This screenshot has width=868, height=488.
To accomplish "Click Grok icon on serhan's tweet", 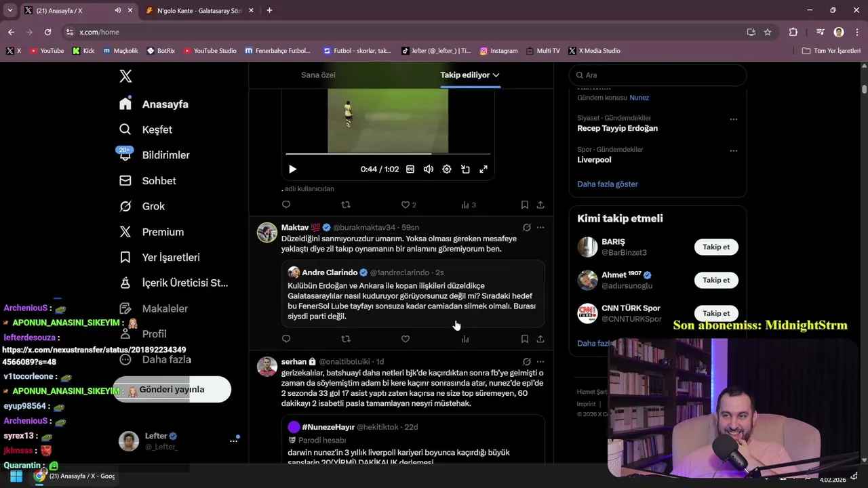I will (x=526, y=362).
